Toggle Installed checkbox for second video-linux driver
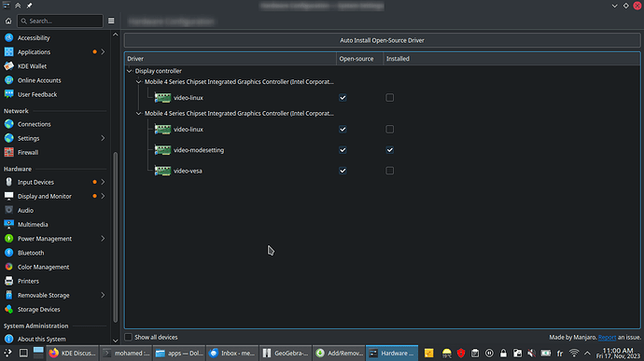The width and height of the screenshot is (644, 361). tap(390, 130)
